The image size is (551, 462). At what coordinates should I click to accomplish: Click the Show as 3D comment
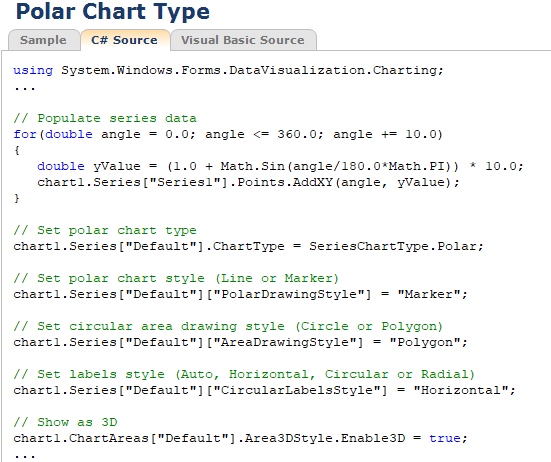65,422
